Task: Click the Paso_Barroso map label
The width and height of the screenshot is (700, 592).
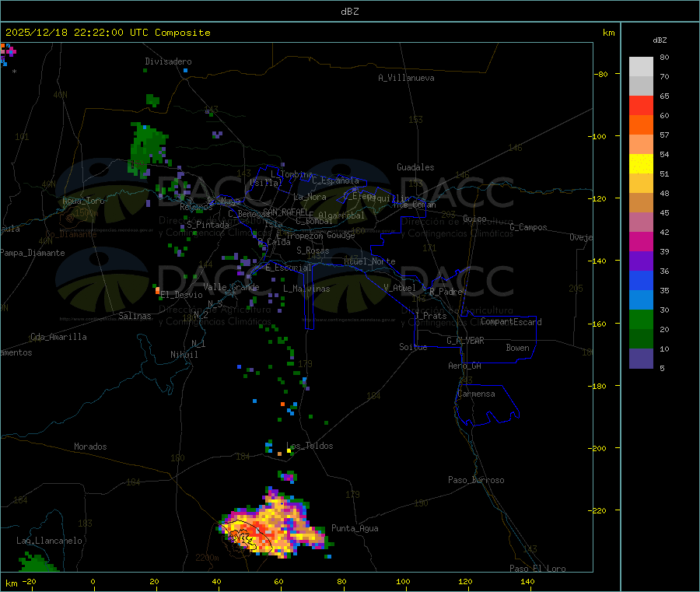Action: (476, 480)
